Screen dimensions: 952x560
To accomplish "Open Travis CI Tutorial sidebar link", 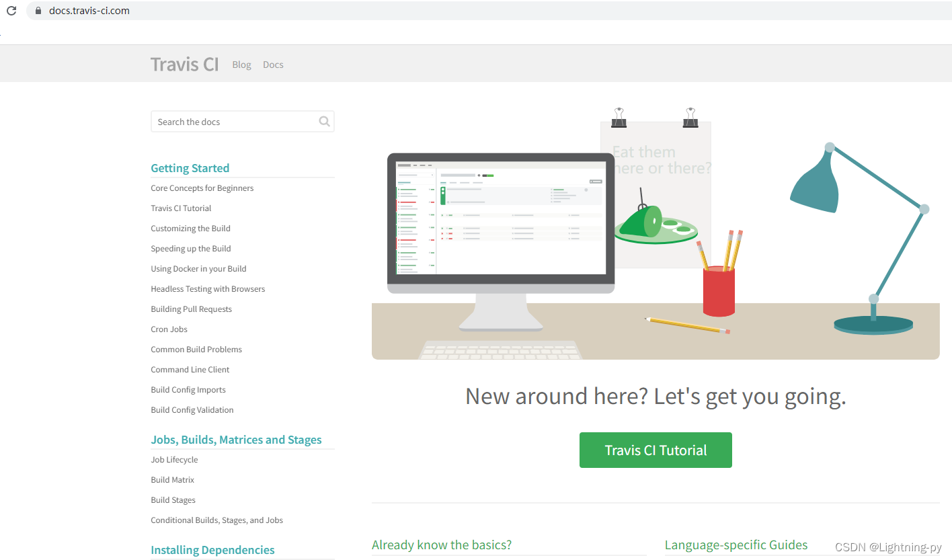I will pos(181,208).
